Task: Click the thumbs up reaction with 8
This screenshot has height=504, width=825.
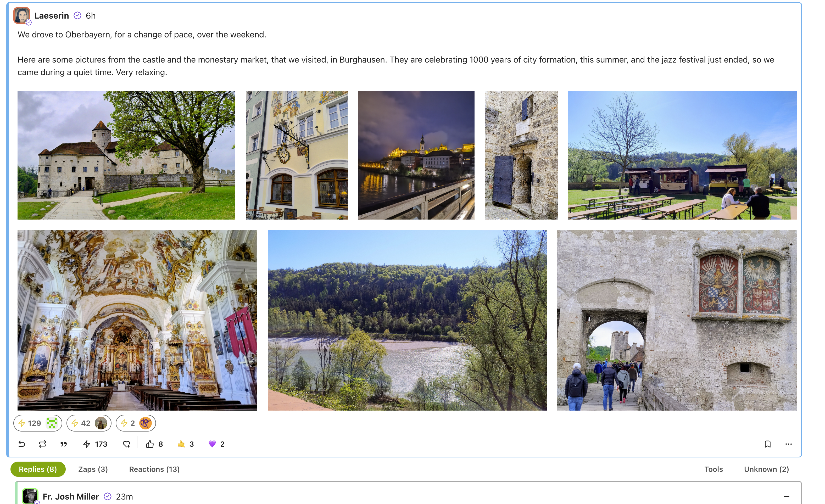Action: pos(154,444)
